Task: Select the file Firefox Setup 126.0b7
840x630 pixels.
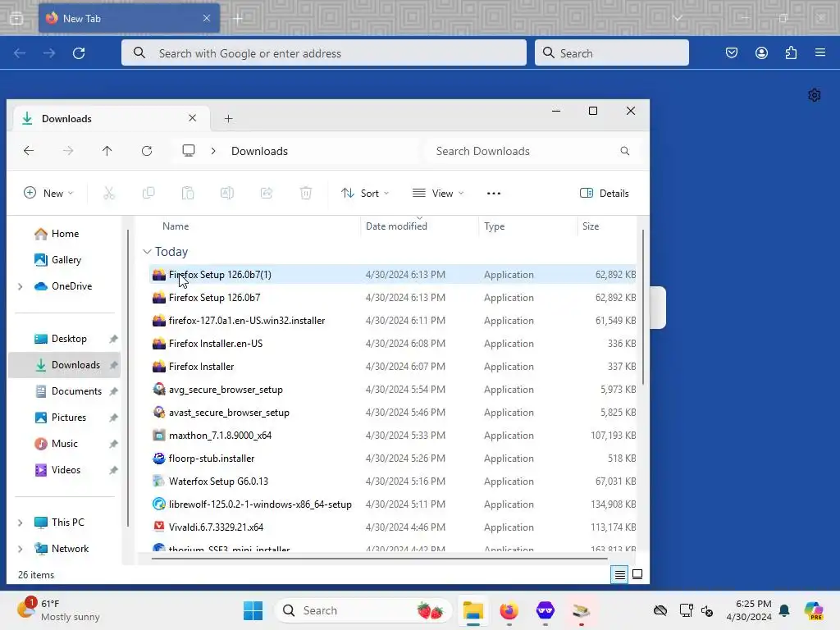Action: (x=392, y=297)
